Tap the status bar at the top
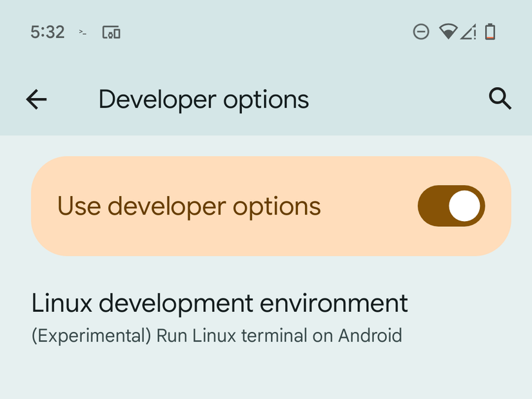The height and width of the screenshot is (399, 532). coord(266,32)
